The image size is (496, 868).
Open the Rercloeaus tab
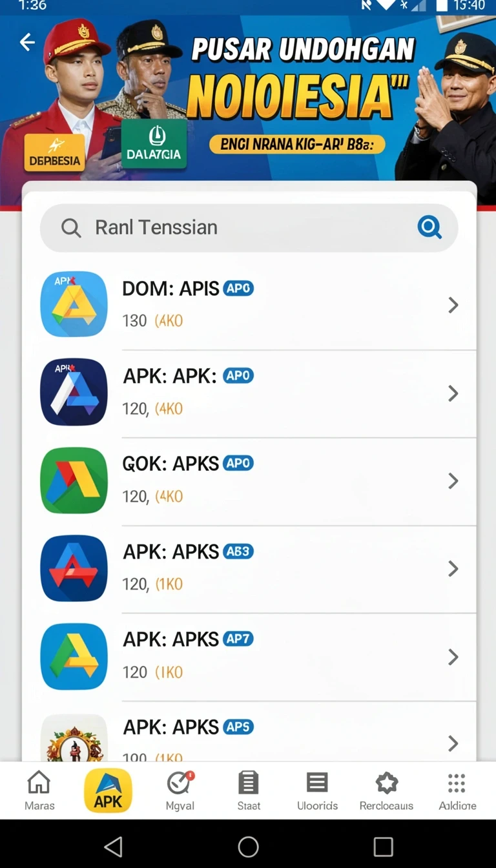tap(386, 790)
